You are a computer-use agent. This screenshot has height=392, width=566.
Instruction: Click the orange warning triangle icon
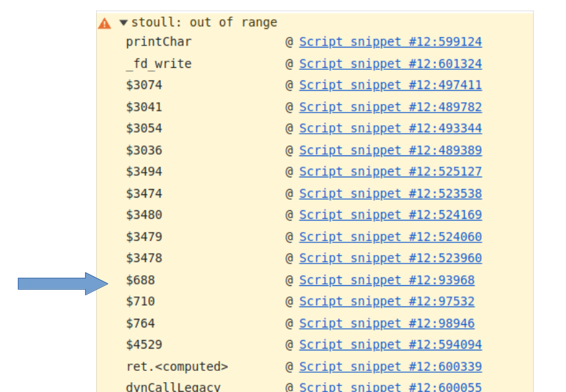tap(104, 23)
